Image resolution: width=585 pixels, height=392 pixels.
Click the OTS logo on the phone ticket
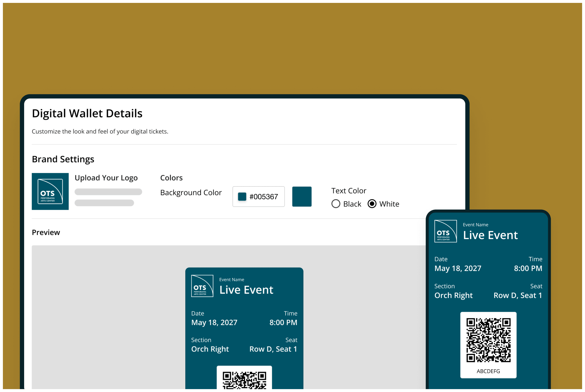[x=445, y=231]
